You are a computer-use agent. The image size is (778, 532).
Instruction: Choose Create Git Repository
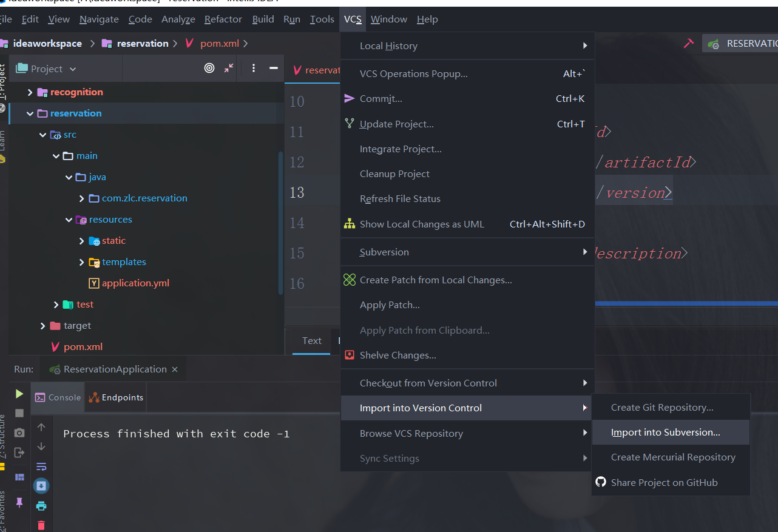(x=671, y=407)
